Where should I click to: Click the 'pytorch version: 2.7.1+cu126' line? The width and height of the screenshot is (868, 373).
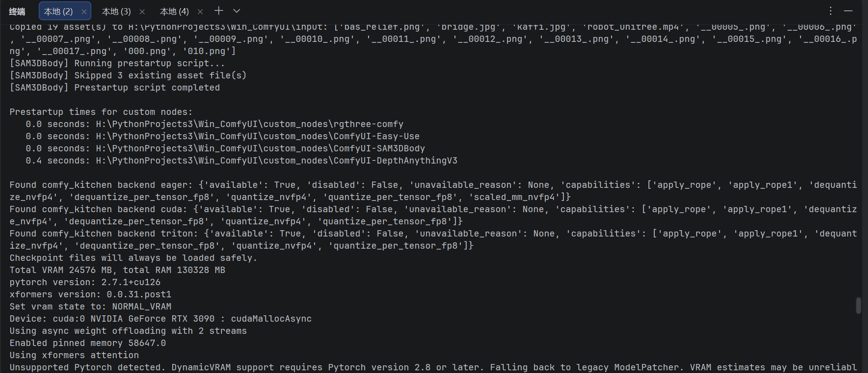pyautogui.click(x=85, y=282)
